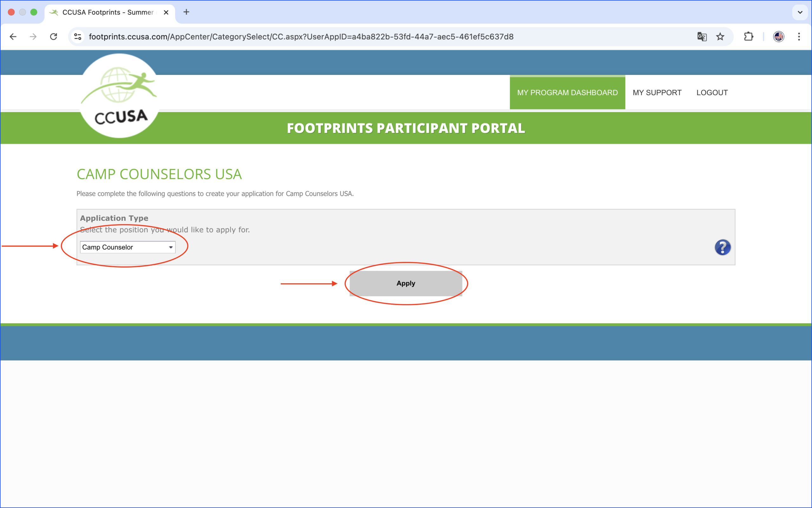812x508 pixels.
Task: Bookmark this page with star icon
Action: tap(720, 36)
